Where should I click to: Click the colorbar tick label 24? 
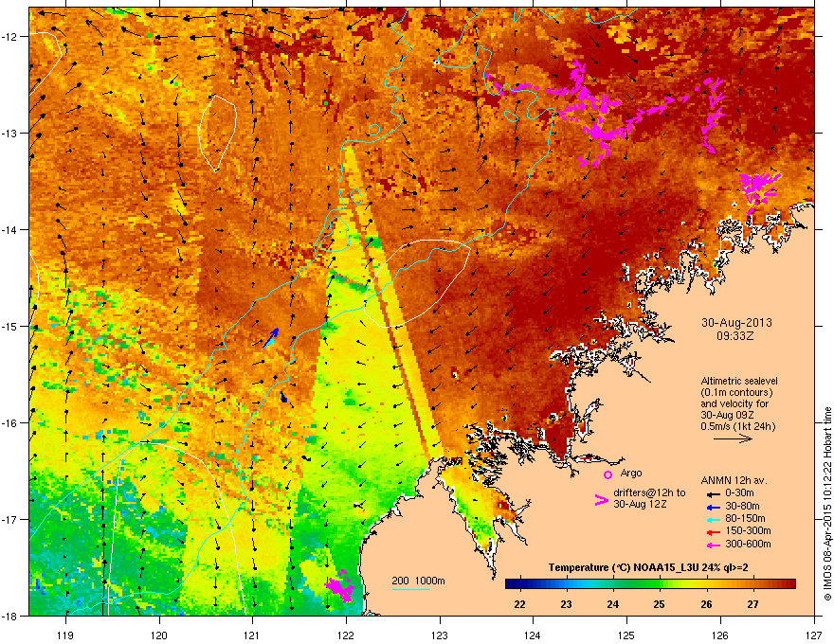[613, 604]
